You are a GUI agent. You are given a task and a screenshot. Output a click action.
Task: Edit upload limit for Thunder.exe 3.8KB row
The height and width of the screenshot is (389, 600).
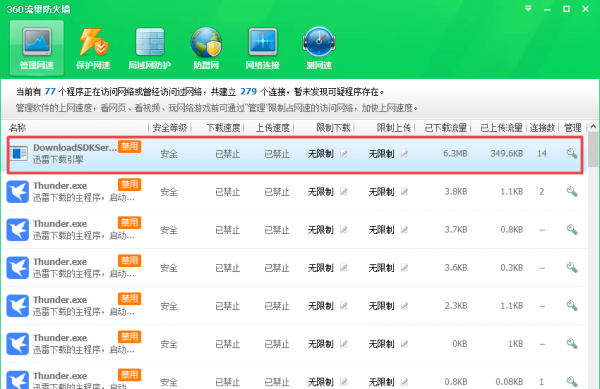click(x=404, y=192)
